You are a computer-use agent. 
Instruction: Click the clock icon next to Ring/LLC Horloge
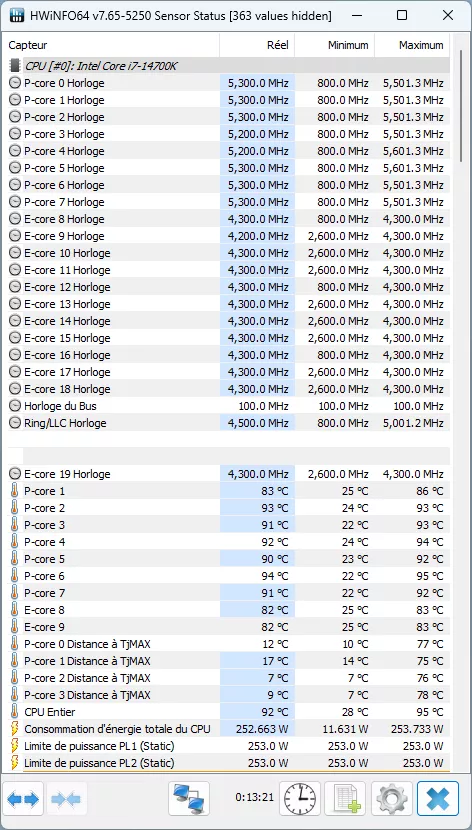[15, 423]
